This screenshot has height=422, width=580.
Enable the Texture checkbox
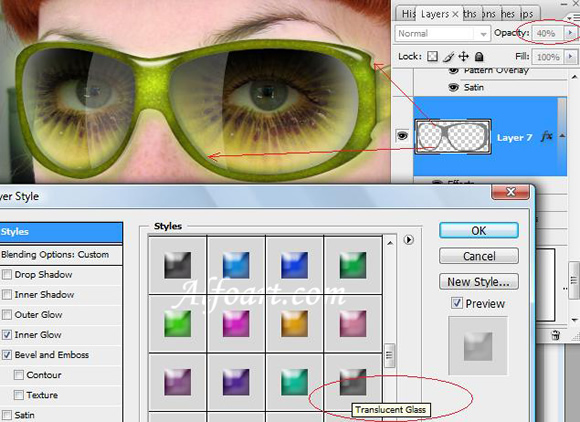click(18, 395)
